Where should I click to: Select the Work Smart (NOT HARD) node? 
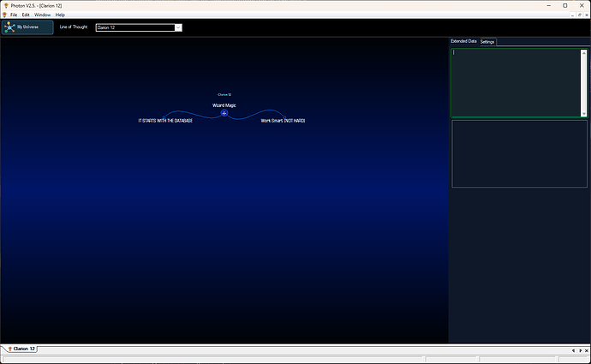(283, 121)
